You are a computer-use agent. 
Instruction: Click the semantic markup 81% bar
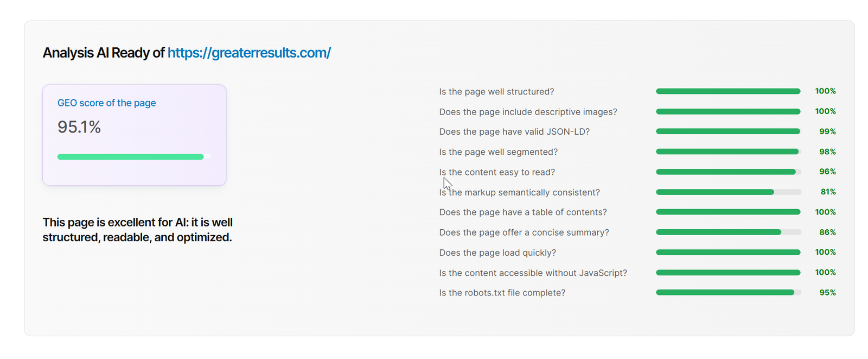[x=728, y=192]
